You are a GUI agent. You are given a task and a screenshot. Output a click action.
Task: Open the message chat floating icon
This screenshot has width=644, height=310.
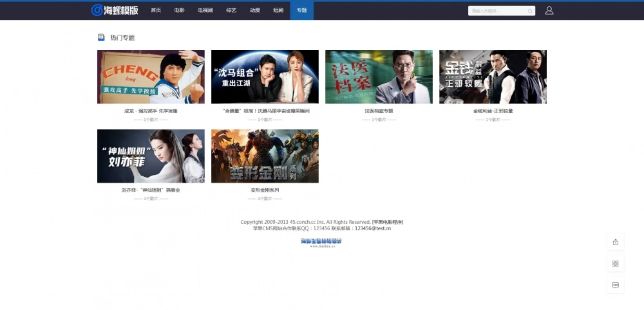point(615,285)
